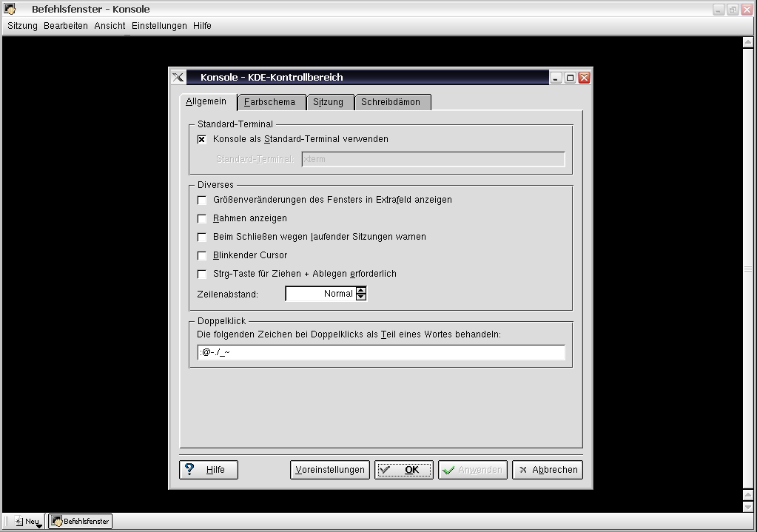This screenshot has width=757, height=532.
Task: Select the Allgemein tab
Action: (x=206, y=101)
